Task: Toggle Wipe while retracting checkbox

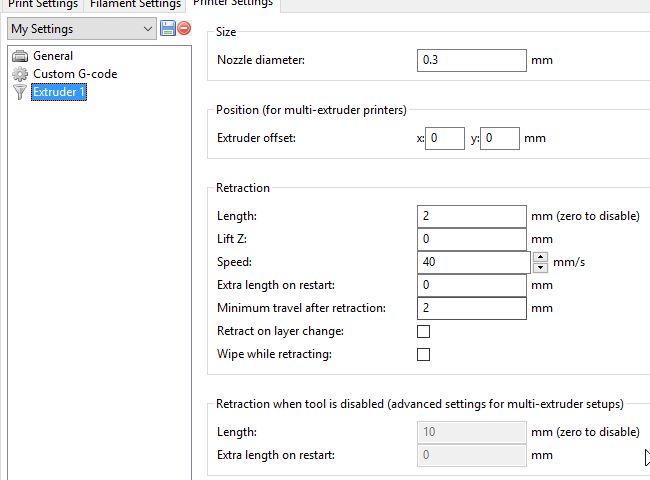Action: [x=423, y=354]
